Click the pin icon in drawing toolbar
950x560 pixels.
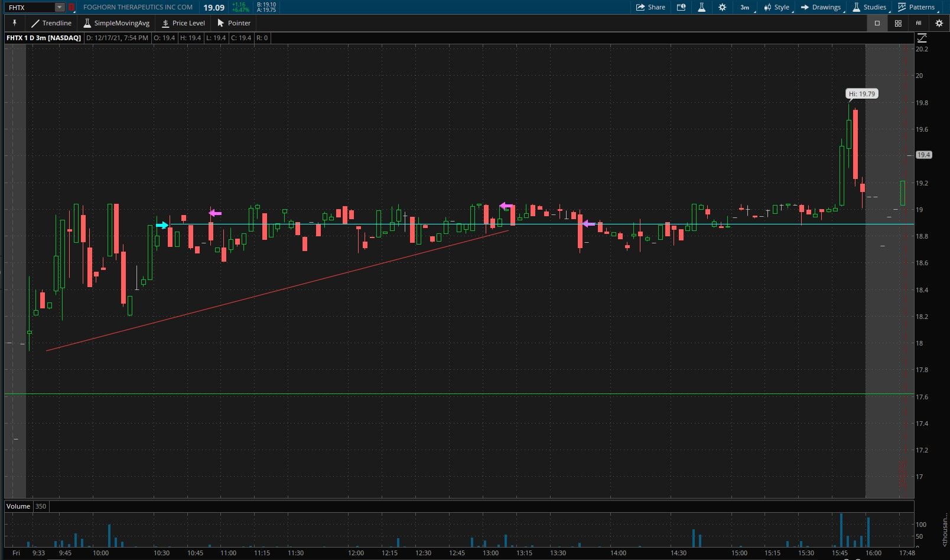15,23
